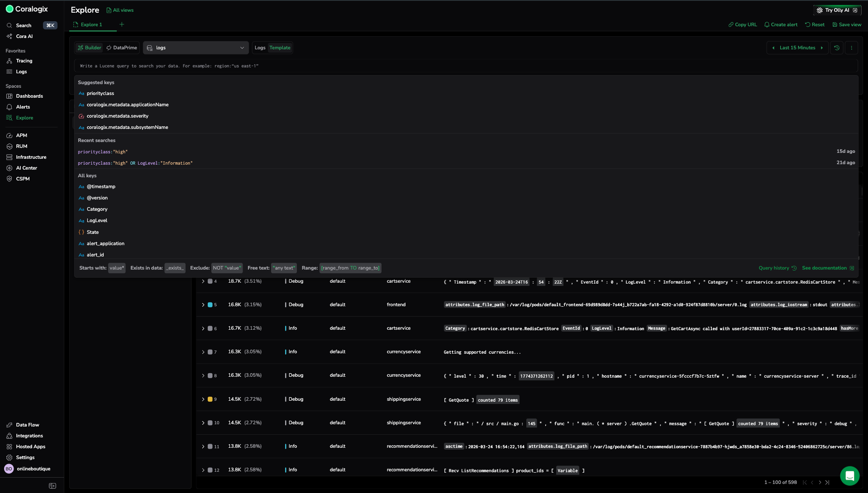Image resolution: width=868 pixels, height=493 pixels.
Task: Switch to DataPrime query mode
Action: click(122, 48)
